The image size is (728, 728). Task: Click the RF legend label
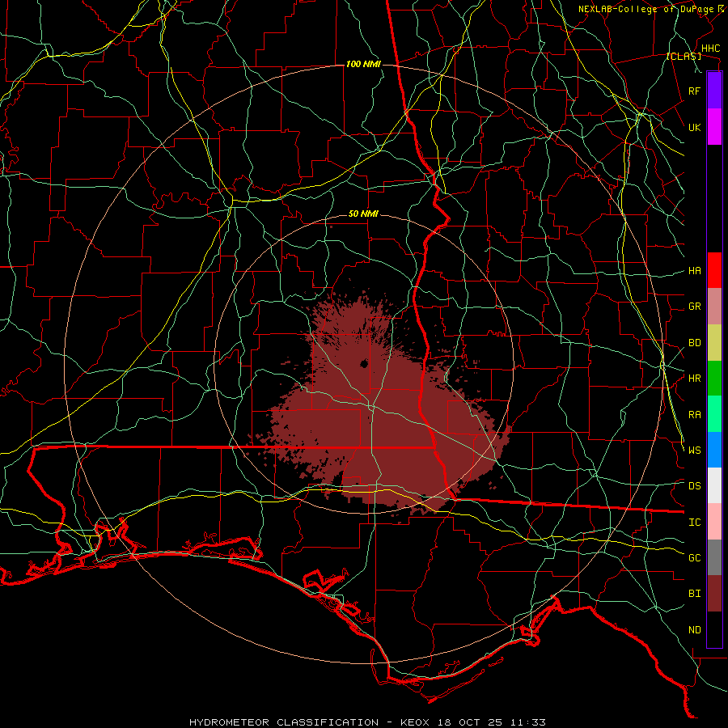coord(695,91)
